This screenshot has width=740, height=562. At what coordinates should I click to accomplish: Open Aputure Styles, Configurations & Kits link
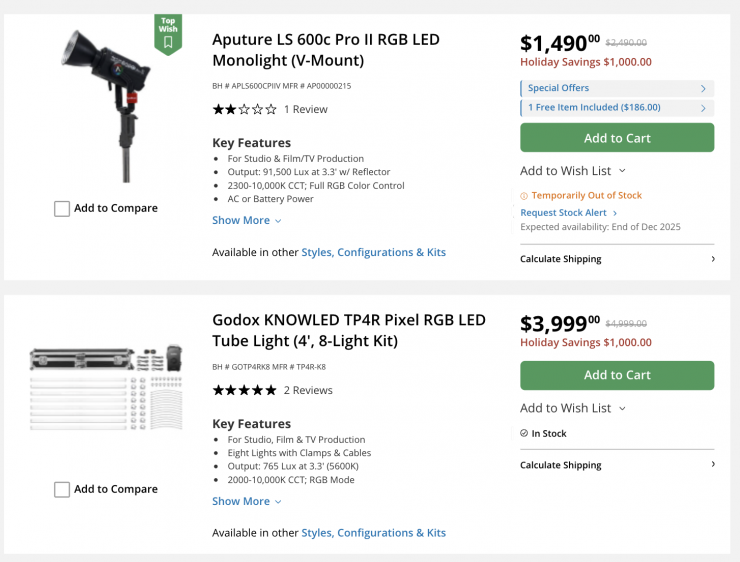tap(373, 253)
